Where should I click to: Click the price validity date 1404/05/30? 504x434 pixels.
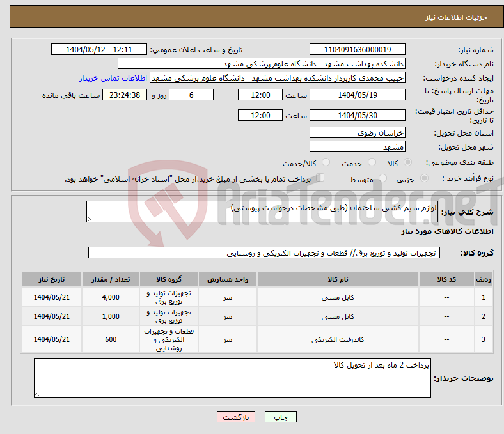[358, 115]
